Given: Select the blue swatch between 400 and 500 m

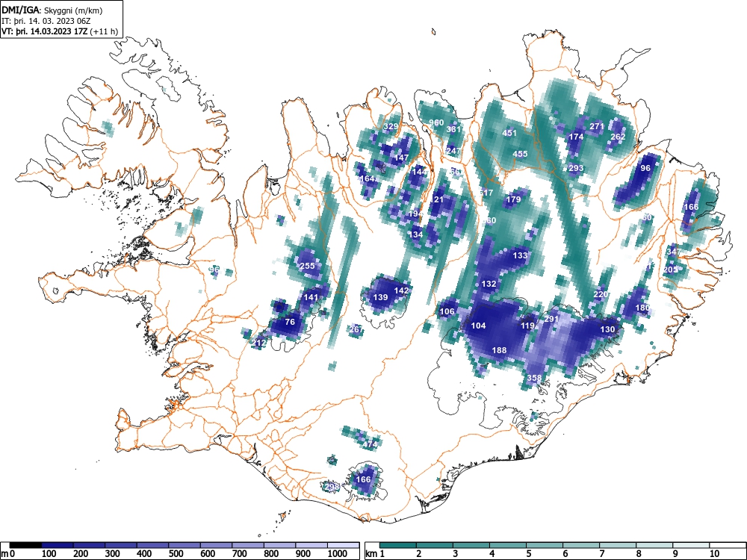Looking at the screenshot, I should click(x=152, y=545).
